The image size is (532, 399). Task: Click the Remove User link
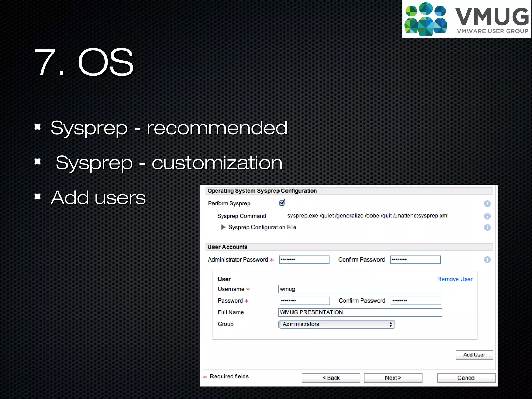(x=455, y=279)
